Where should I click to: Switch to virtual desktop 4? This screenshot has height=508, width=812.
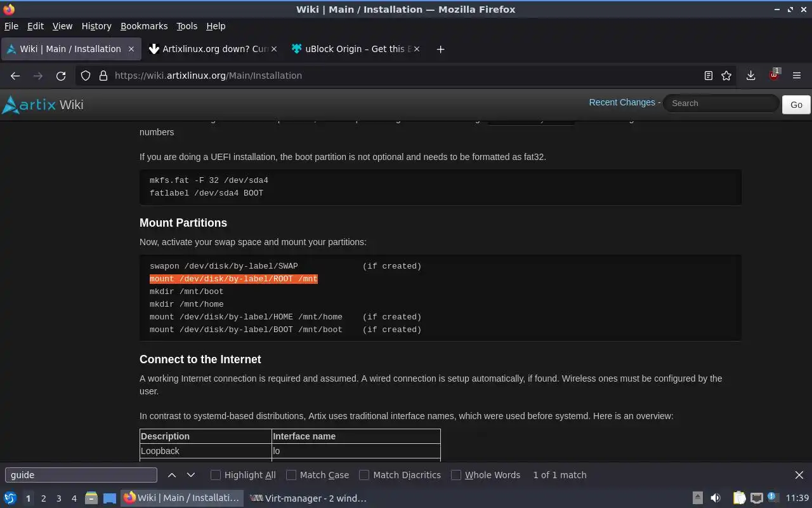pos(74,498)
